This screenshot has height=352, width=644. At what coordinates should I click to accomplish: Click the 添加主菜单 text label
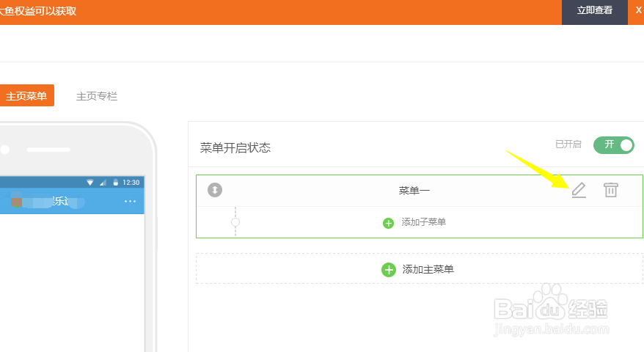pos(428,269)
